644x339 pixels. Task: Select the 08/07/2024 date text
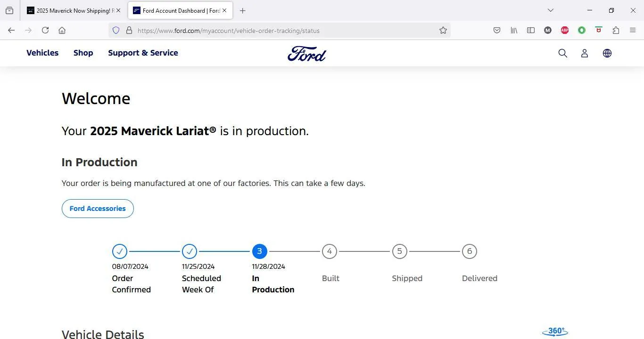130,266
